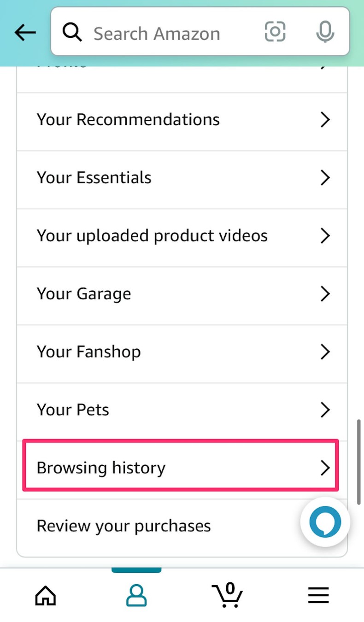Activate voice search microphone

point(325,32)
